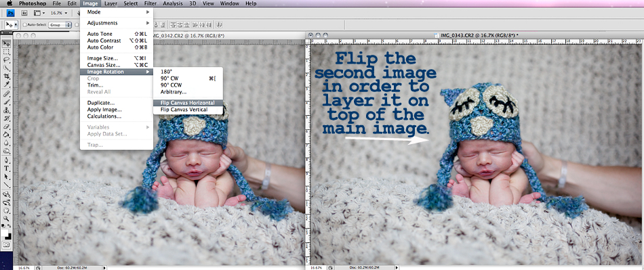This screenshot has height=270, width=644.
Task: Select the Eraser tool
Action: tap(7, 127)
